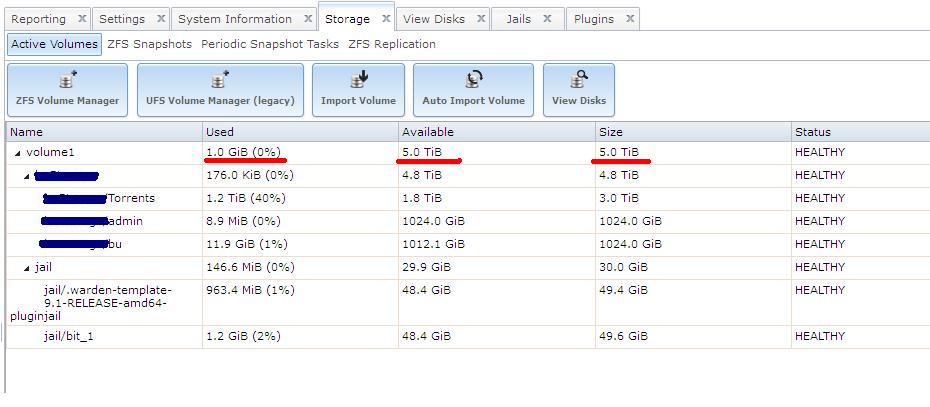The image size is (930, 407).
Task: Open the ZFS Snapshots sub-tab
Action: [149, 44]
